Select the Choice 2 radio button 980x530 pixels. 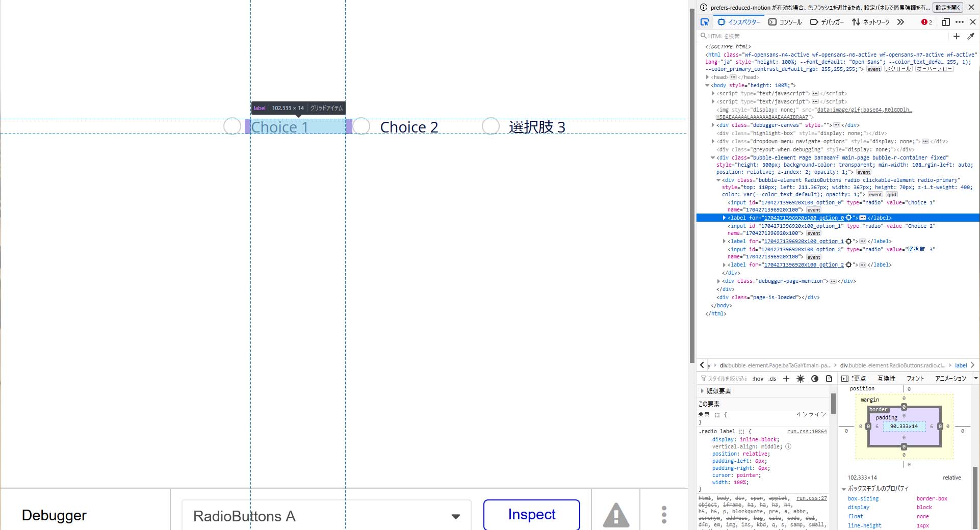tap(362, 126)
